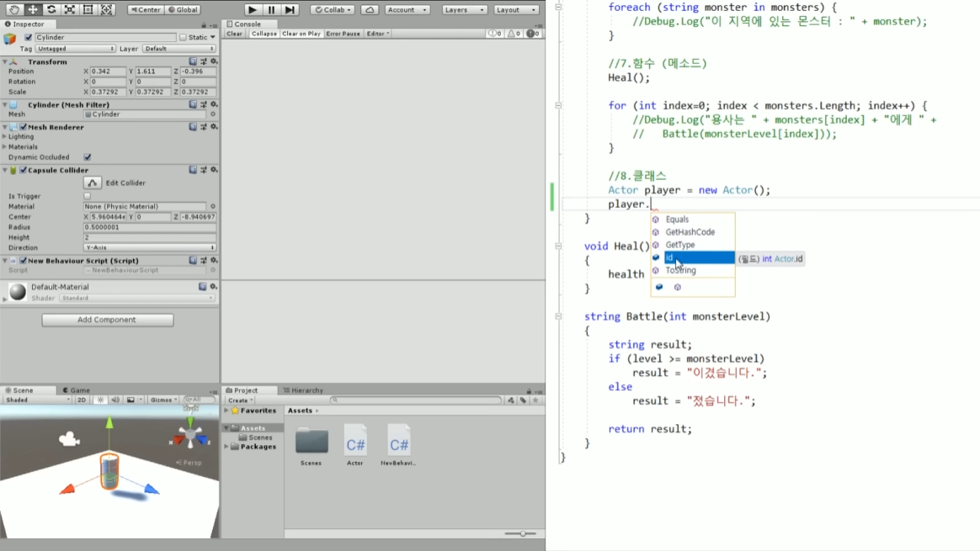Image resolution: width=980 pixels, height=551 pixels.
Task: Select the Scale tool
Action: [69, 9]
